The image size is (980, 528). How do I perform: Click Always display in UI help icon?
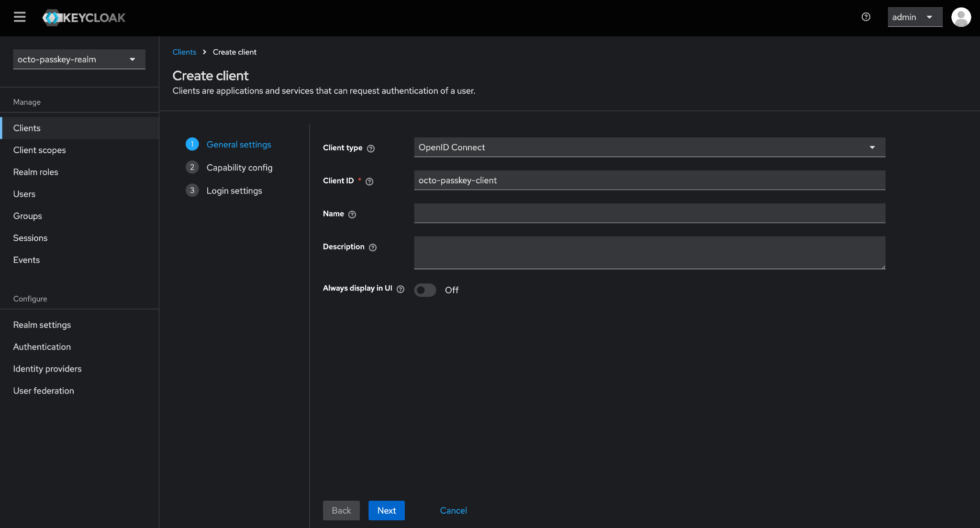pos(401,289)
